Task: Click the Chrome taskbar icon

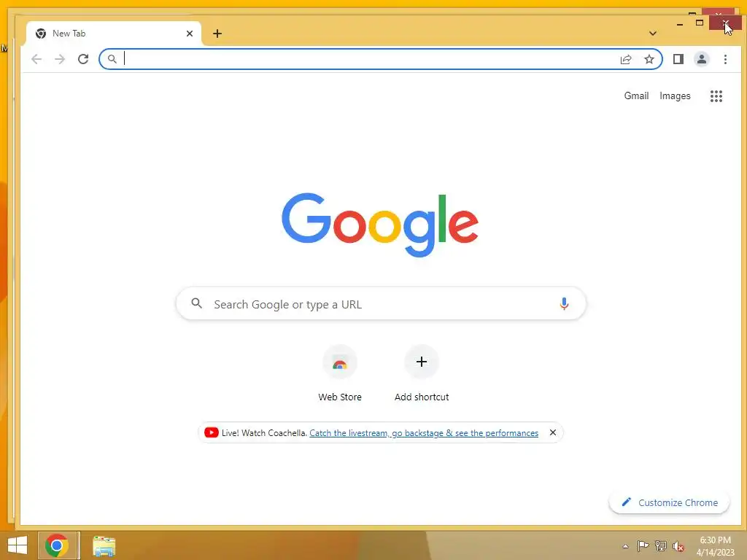Action: 57,545
